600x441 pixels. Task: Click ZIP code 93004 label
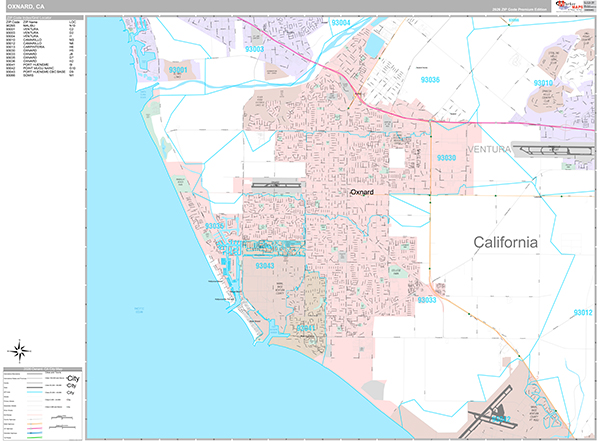pos(341,22)
